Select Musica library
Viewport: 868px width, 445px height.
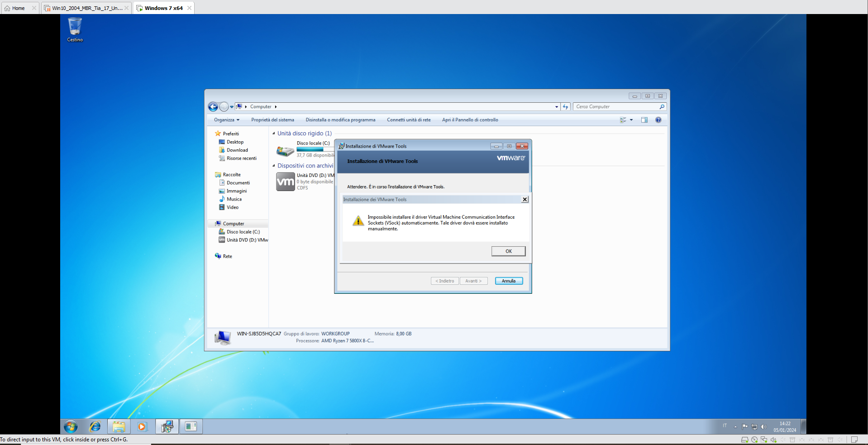(x=230, y=199)
